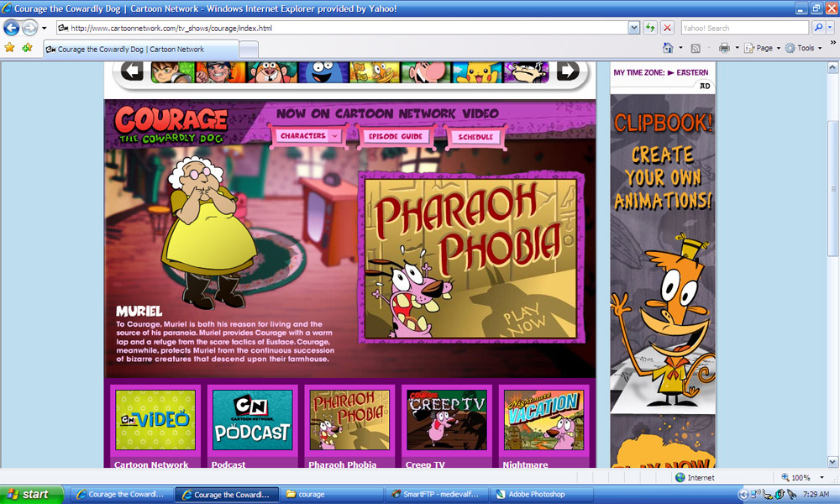Viewport: 840px width, 504px height.
Task: Click the Cartoon Network link under video tile
Action: point(151,465)
